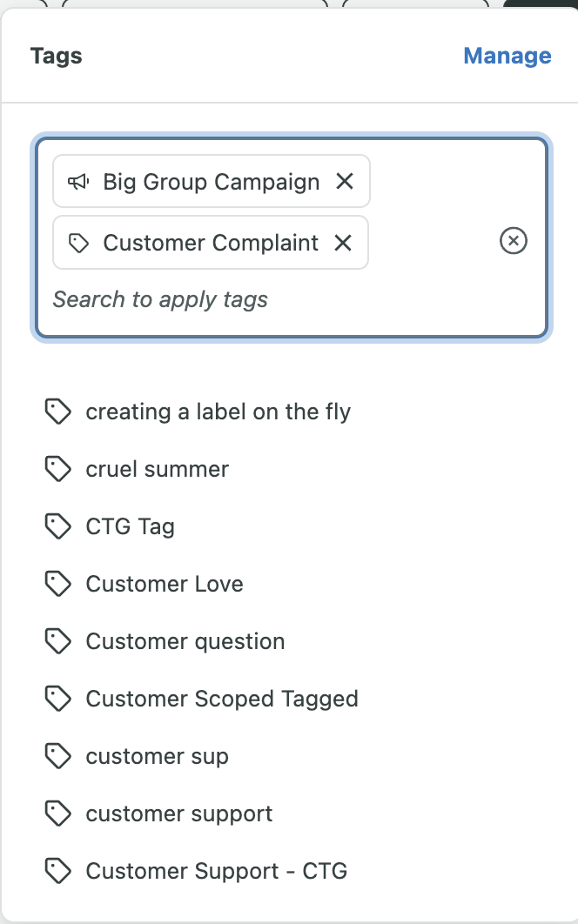This screenshot has width=578, height=924.
Task: Clear all applied tags with circled X
Action: click(513, 240)
